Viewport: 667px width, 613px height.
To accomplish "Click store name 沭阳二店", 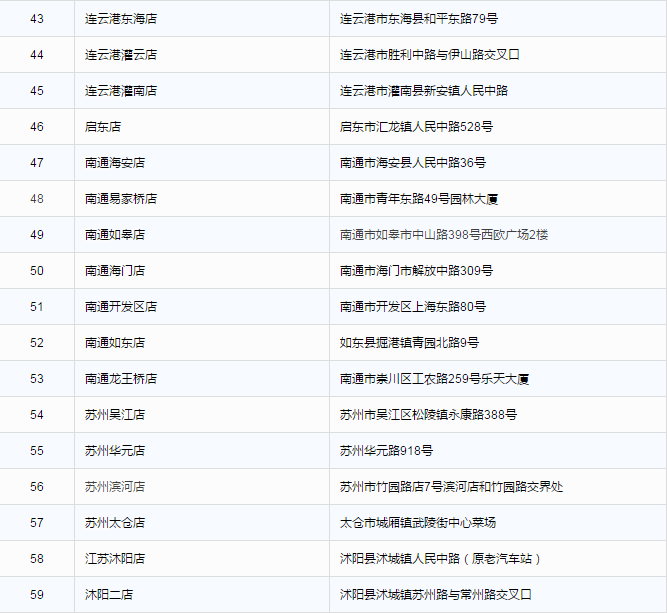I will (x=109, y=595).
